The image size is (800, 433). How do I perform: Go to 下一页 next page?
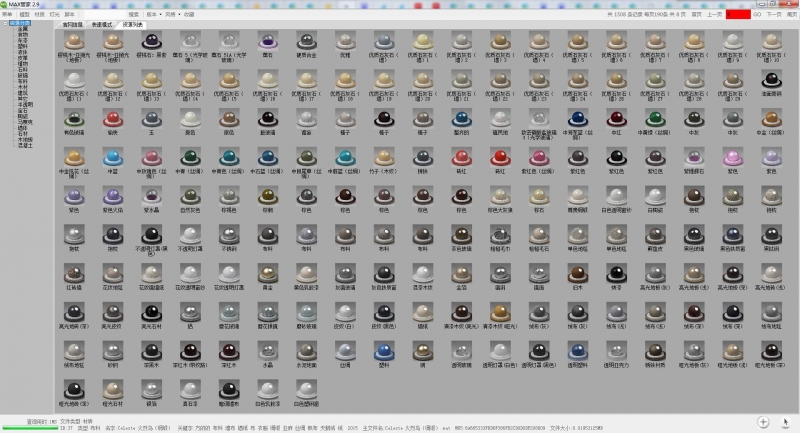[x=774, y=14]
